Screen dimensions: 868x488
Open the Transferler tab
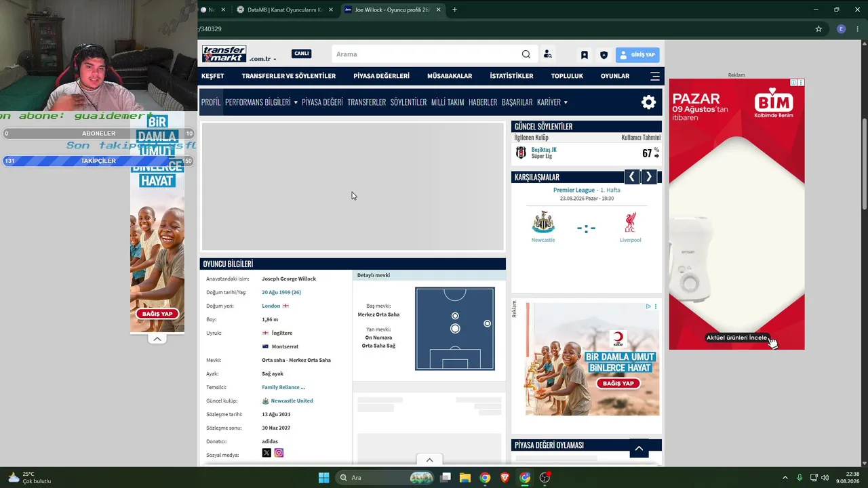point(367,102)
